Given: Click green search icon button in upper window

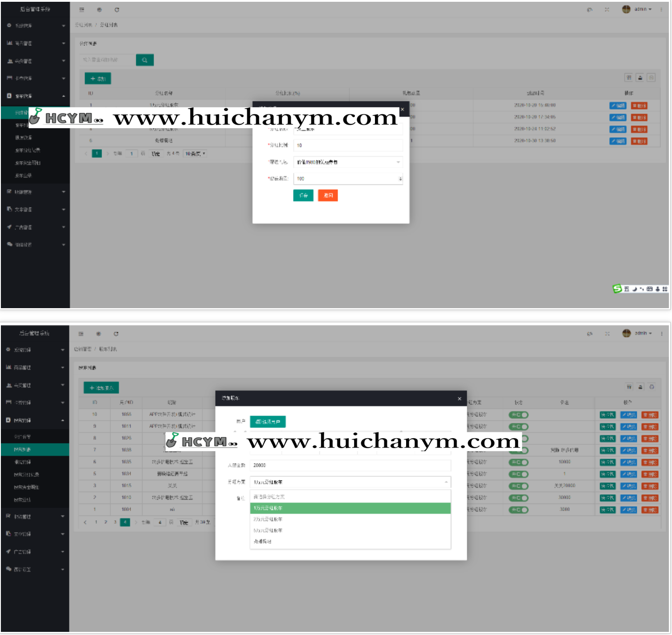Looking at the screenshot, I should click(x=145, y=60).
